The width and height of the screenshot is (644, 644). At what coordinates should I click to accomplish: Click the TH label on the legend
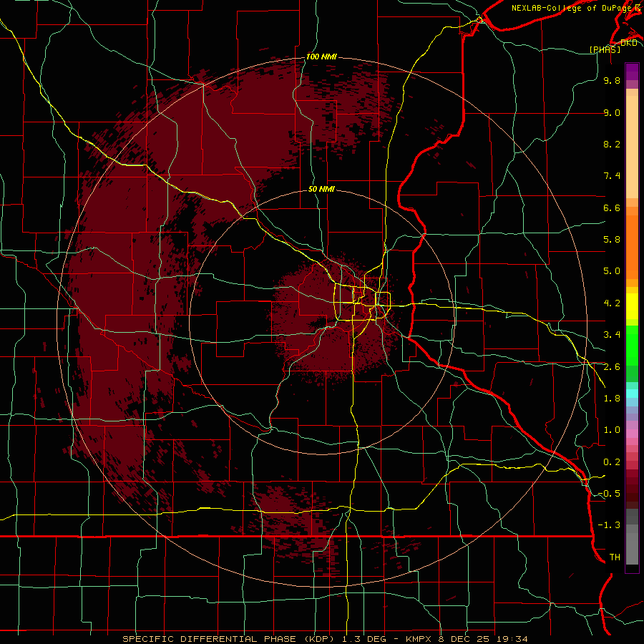(x=615, y=557)
